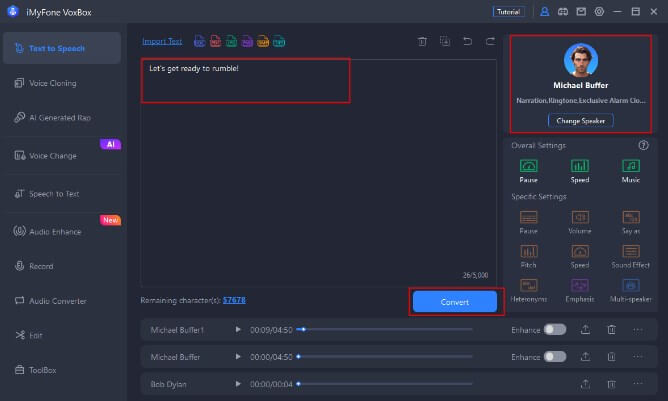This screenshot has height=401, width=668.
Task: Import via the purple file icon
Action: pos(247,41)
